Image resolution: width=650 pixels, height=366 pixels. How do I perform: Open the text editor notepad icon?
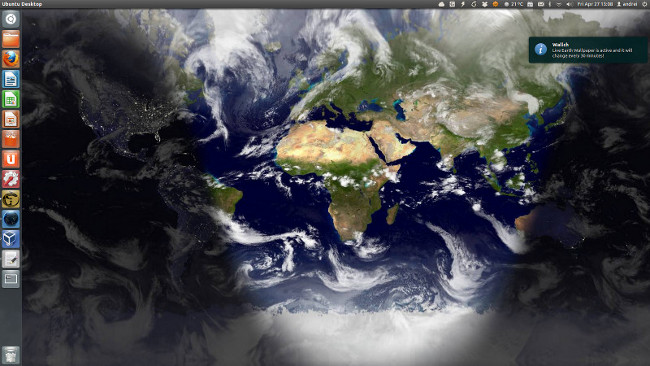[11, 259]
